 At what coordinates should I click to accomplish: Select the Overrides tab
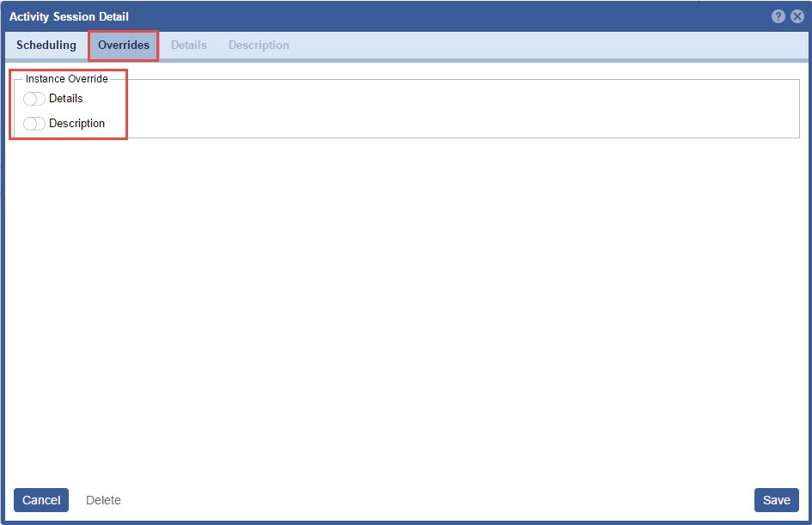tap(124, 45)
